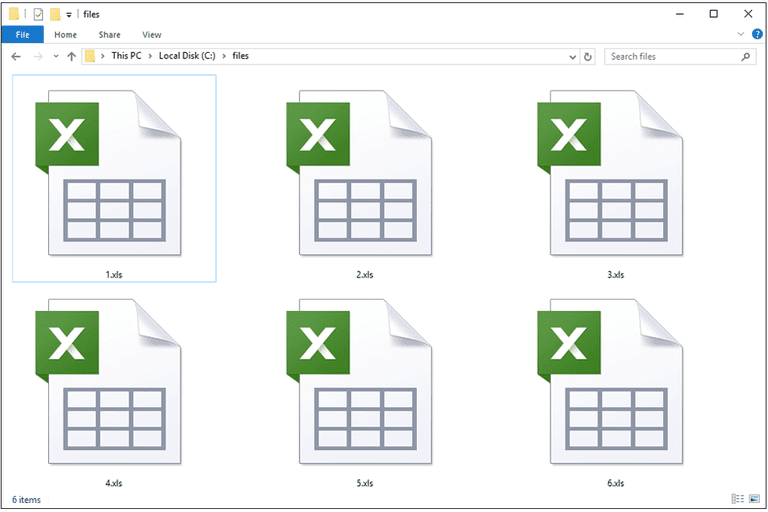This screenshot has height=512, width=768.
Task: Click the 6.xls file name label
Action: click(x=616, y=483)
